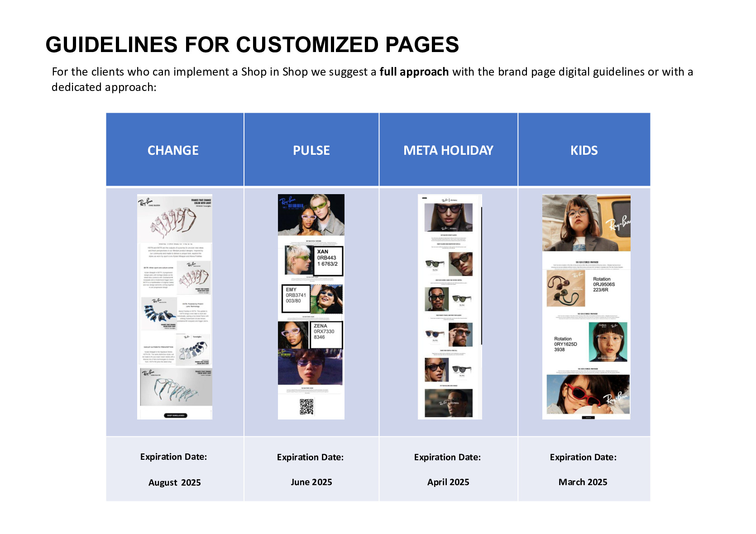Select the KIDS column header
This screenshot has height=534, width=756.
click(x=584, y=150)
